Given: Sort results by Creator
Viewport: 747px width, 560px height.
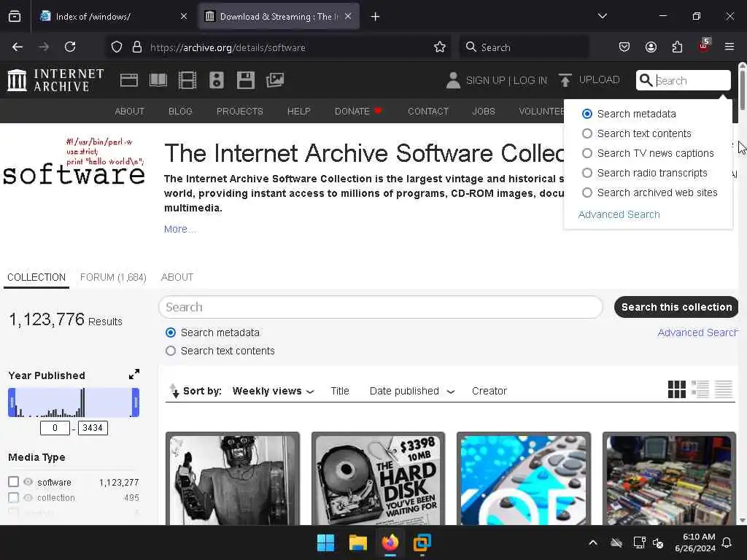Looking at the screenshot, I should pos(489,391).
